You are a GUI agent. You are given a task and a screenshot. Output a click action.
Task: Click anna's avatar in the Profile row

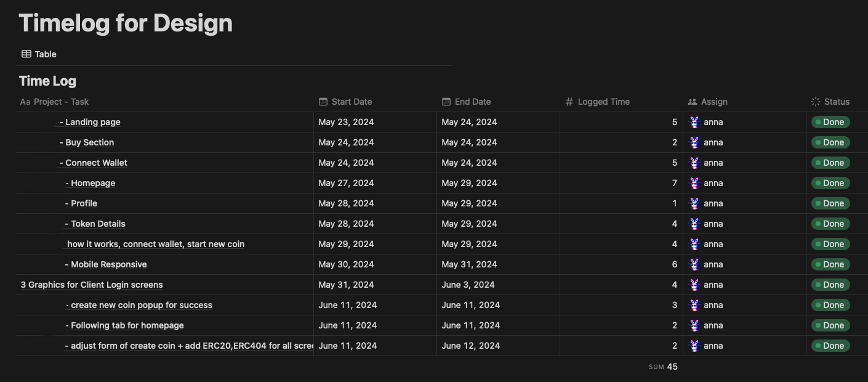[x=694, y=203]
